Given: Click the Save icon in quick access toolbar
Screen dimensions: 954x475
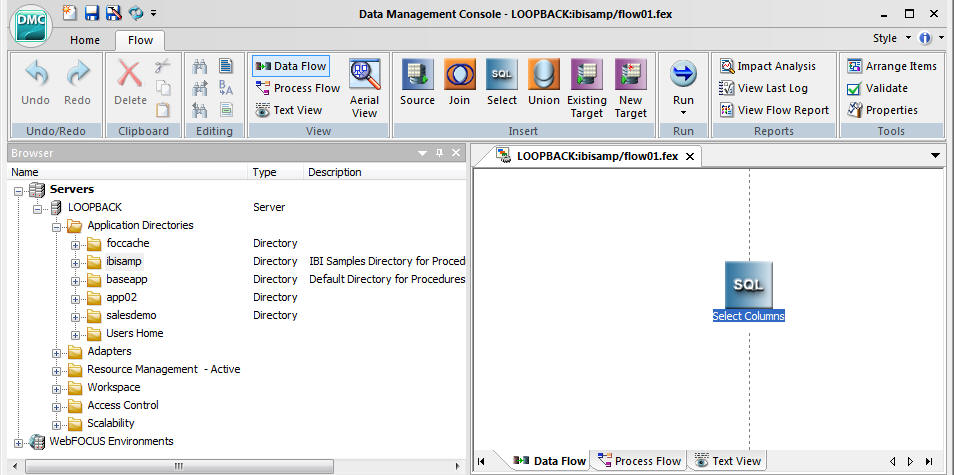Looking at the screenshot, I should coord(91,13).
